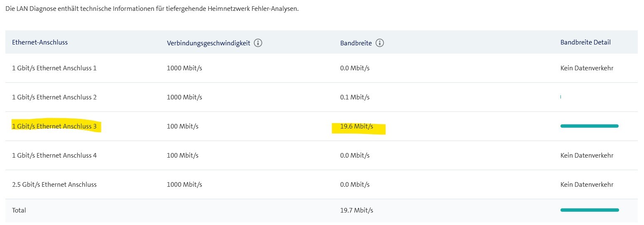Viewport: 644px width, 225px height.
Task: Click the Total row label
Action: pyautogui.click(x=19, y=210)
